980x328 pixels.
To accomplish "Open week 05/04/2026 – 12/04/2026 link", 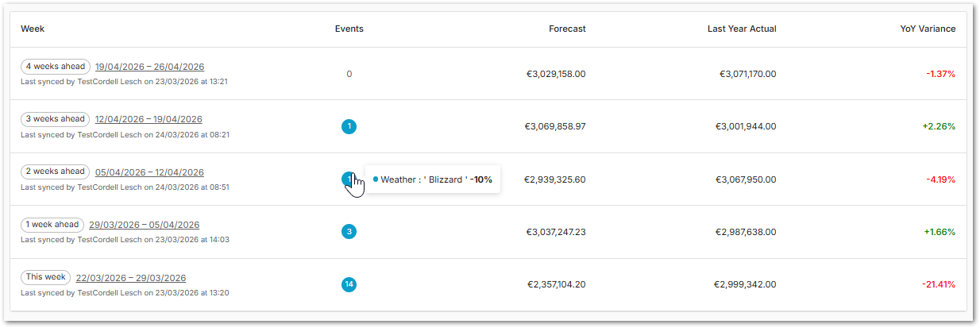I will (x=149, y=172).
